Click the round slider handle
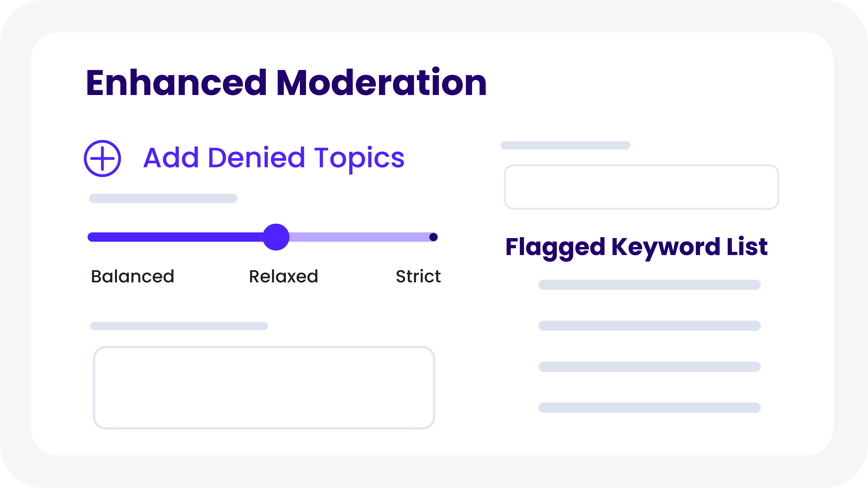The image size is (868, 488). [x=276, y=237]
